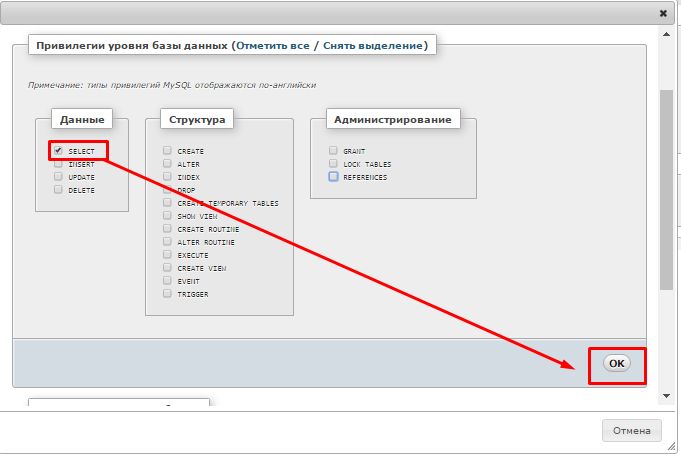Image resolution: width=681 pixels, height=456 pixels.
Task: Confirm privileges with the OK button
Action: pos(617,363)
